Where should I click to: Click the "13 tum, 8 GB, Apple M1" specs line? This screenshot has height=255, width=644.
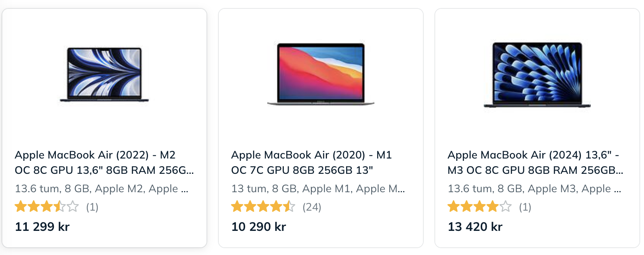point(318,188)
